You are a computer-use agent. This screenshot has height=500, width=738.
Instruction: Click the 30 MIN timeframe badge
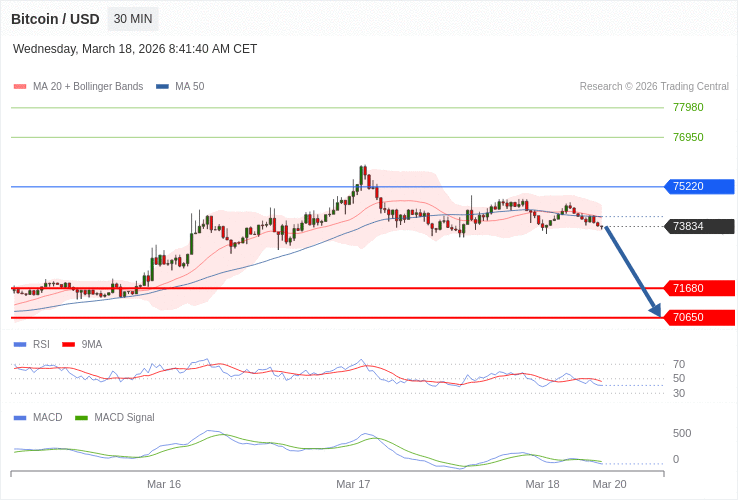pyautogui.click(x=133, y=19)
